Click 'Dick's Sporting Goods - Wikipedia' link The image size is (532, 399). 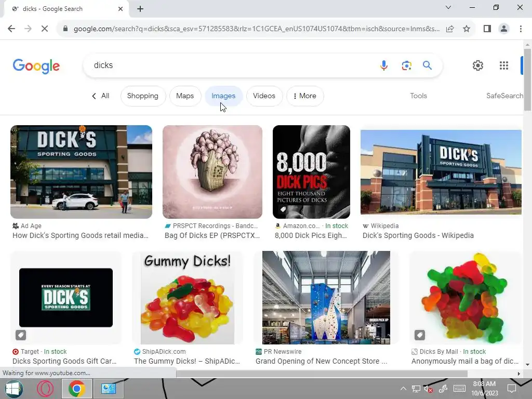418,235
